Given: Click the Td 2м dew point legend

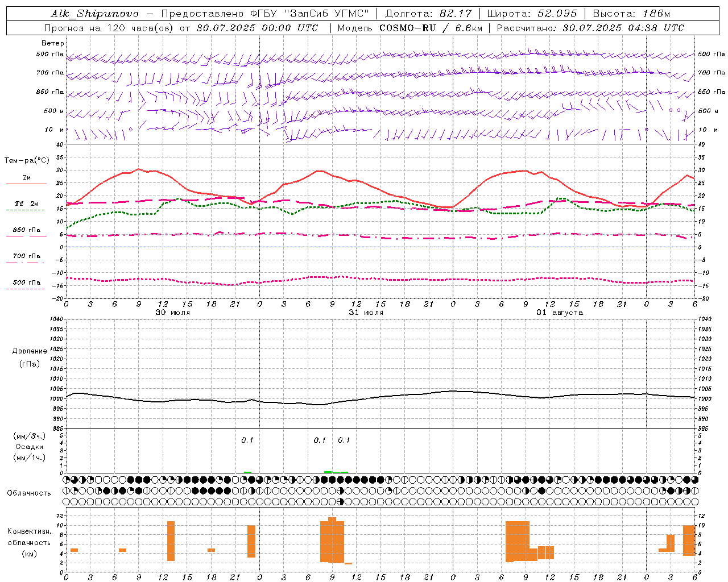Looking at the screenshot, I should click(26, 204).
